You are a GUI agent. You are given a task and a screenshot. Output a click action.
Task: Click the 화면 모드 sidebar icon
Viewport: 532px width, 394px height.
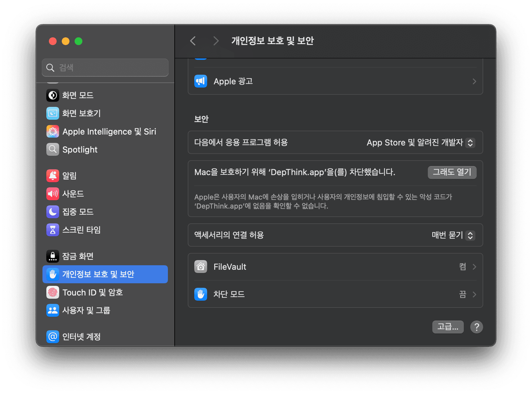tap(53, 95)
